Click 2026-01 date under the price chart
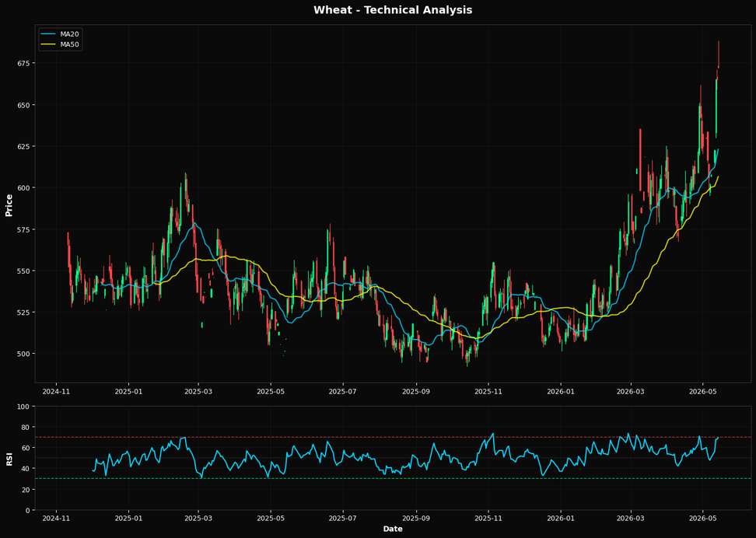Image resolution: width=756 pixels, height=538 pixels. pos(561,391)
